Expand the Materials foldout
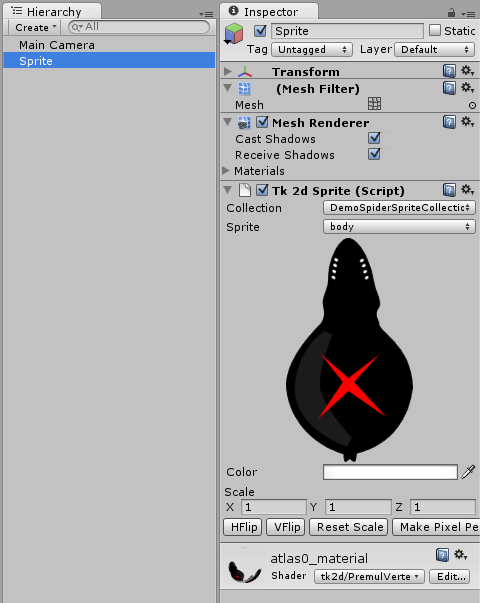The image size is (480, 603). pyautogui.click(x=226, y=170)
